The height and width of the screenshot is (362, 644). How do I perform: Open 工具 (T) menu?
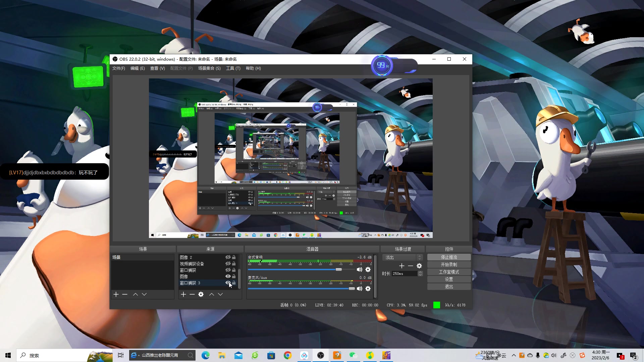coord(233,68)
